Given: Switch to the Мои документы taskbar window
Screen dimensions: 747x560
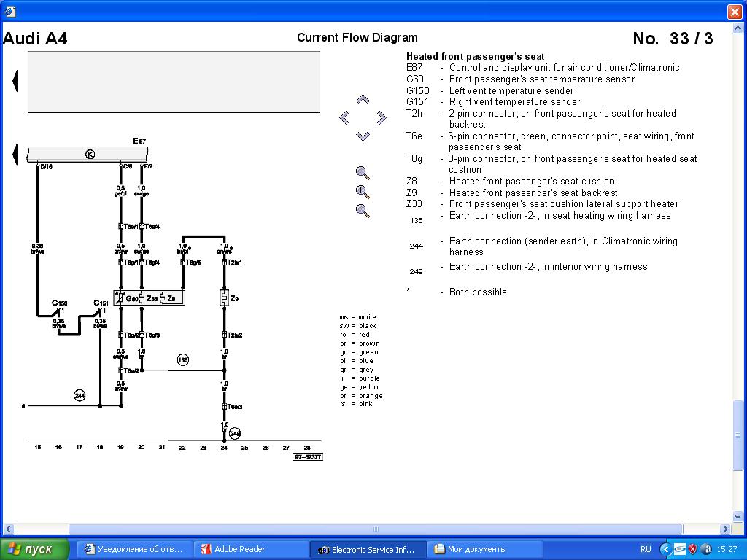Looking at the screenshot, I should (x=485, y=549).
